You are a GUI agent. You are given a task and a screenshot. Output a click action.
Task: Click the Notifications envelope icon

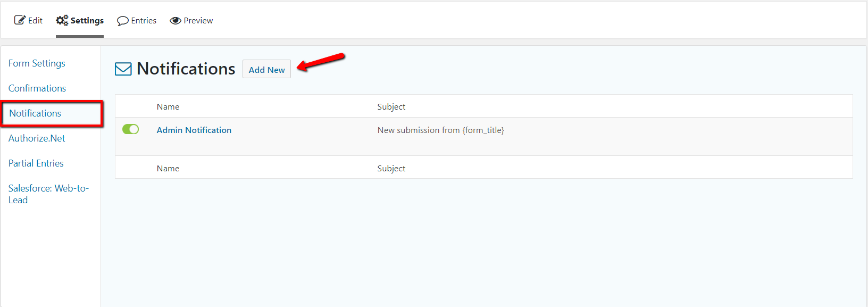click(x=123, y=69)
